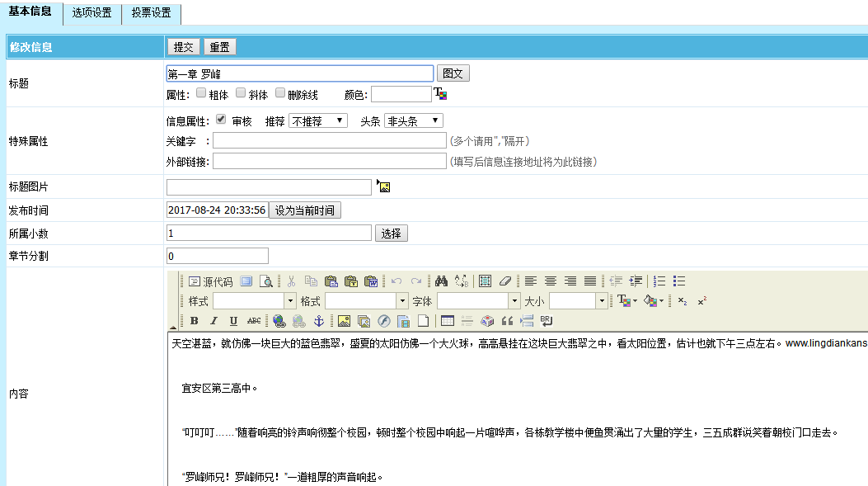
Task: Insert a hyperlink using the globe link icon
Action: pos(279,321)
